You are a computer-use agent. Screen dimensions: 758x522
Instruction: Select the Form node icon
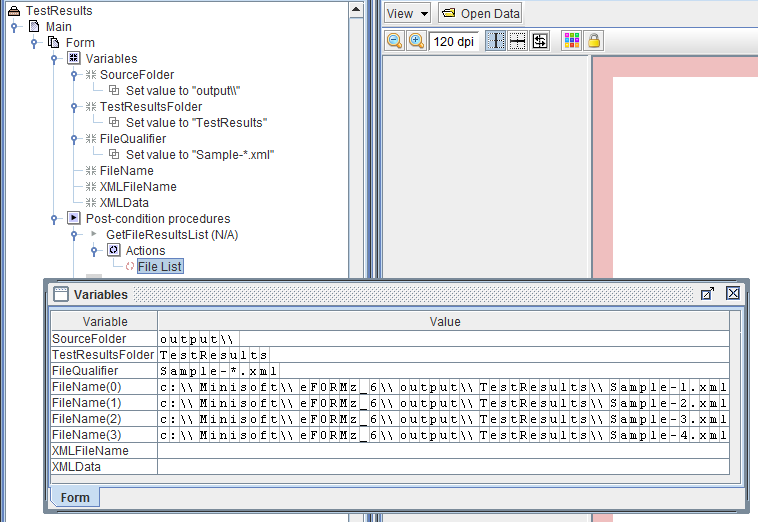pyautogui.click(x=53, y=42)
